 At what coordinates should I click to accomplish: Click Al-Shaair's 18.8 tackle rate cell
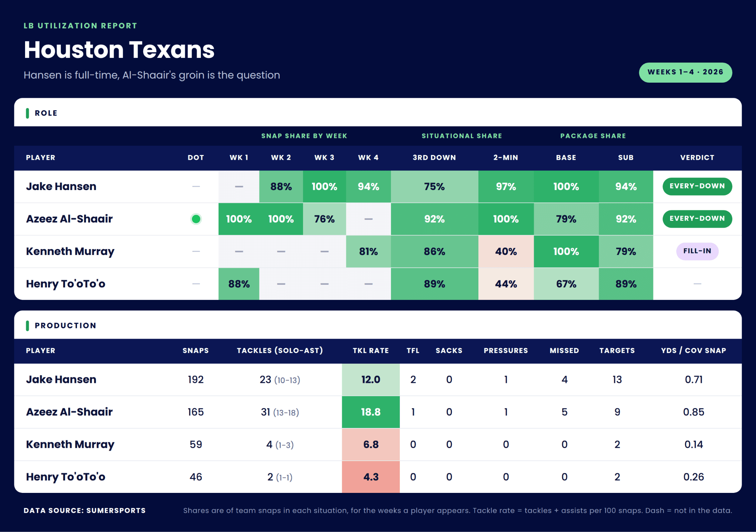(x=371, y=412)
